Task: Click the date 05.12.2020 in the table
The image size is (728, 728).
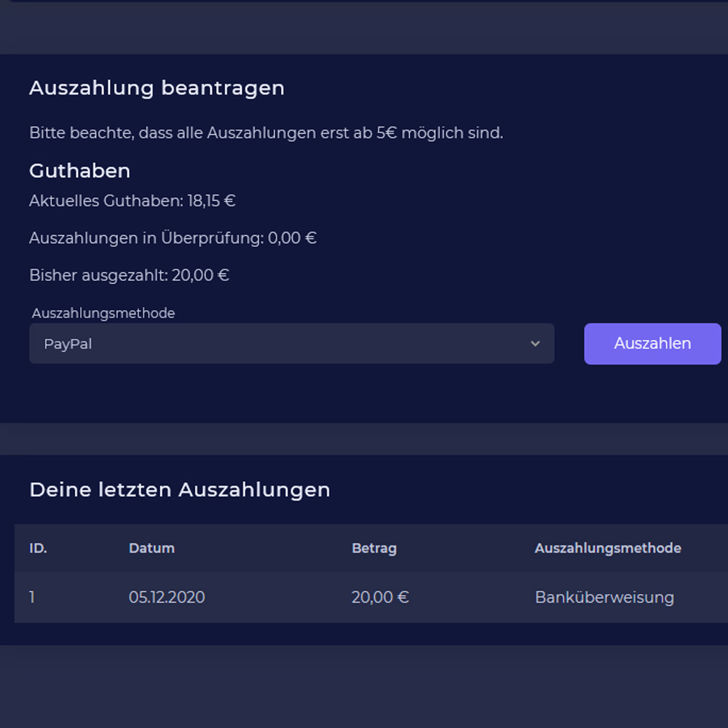Action: 167,598
